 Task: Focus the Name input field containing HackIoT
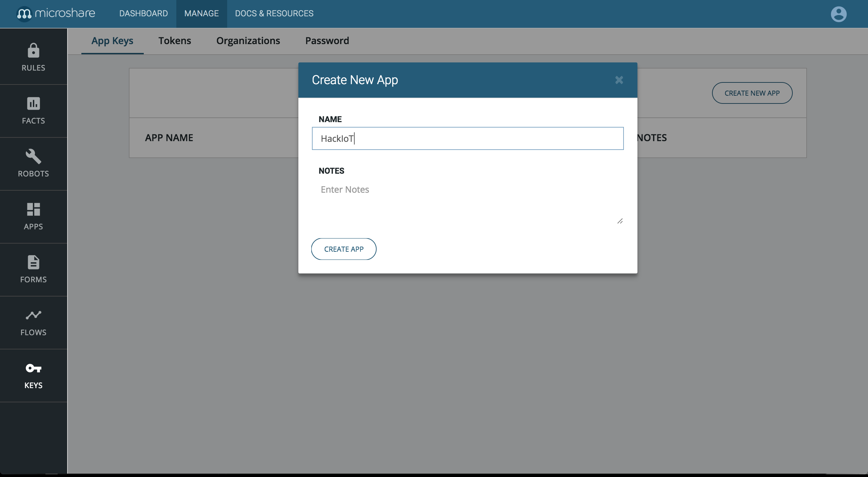468,138
